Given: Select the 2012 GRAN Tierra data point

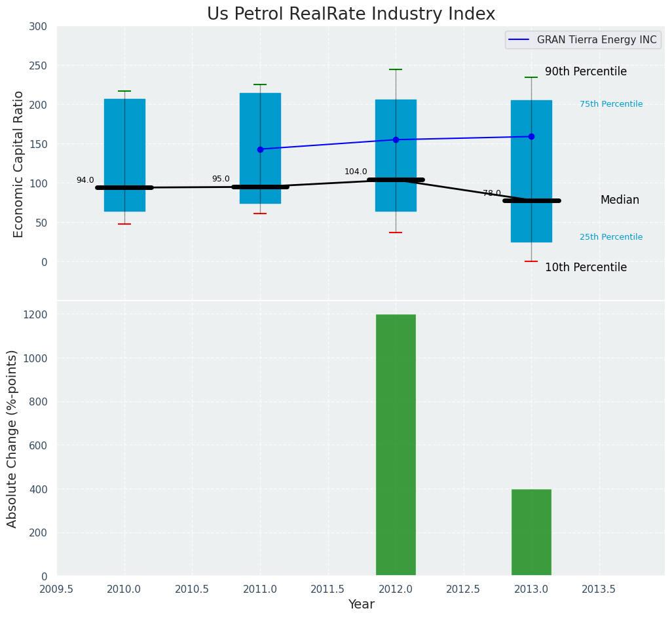Looking at the screenshot, I should coord(396,140).
